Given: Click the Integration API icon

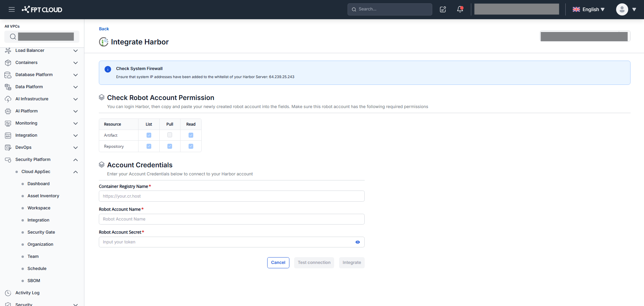Looking at the screenshot, I should [x=8, y=135].
